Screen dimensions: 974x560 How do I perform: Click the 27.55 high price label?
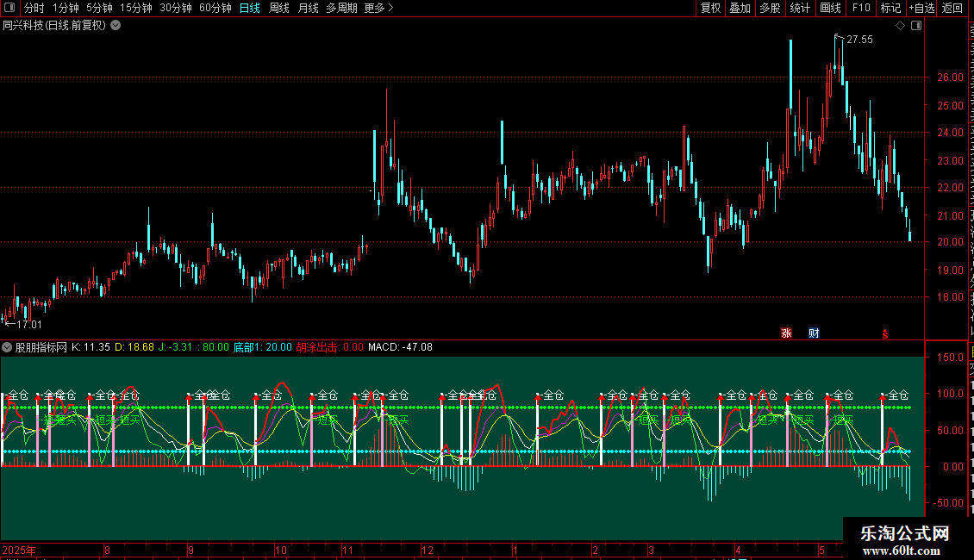click(859, 39)
